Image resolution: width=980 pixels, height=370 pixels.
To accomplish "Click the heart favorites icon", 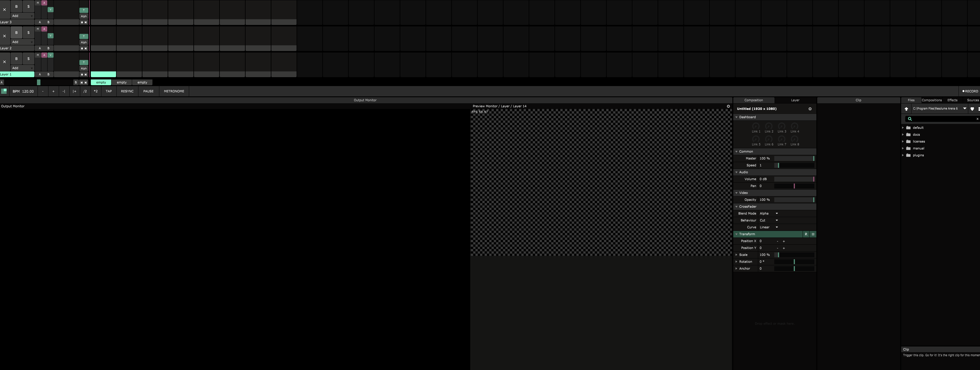I will coord(972,109).
